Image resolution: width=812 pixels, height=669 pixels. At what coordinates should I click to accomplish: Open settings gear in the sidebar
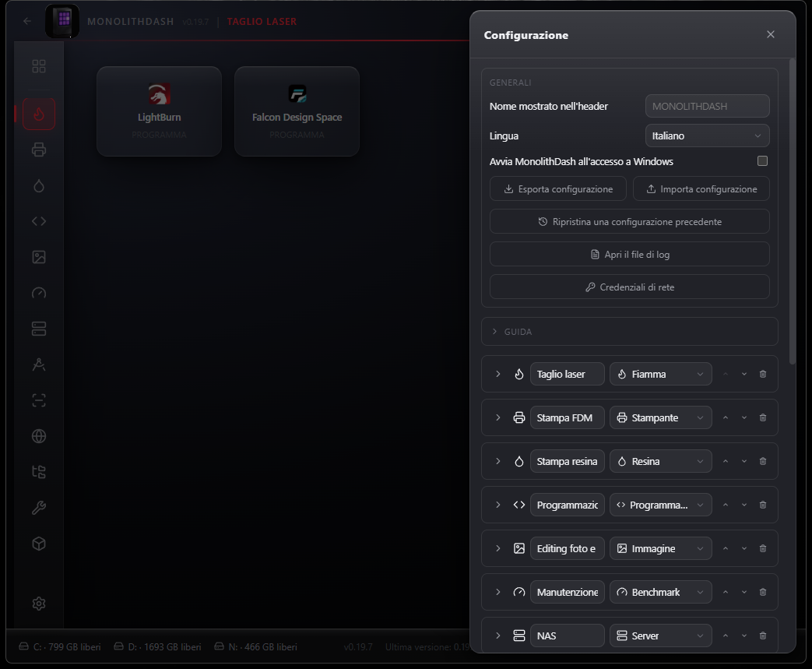point(39,604)
